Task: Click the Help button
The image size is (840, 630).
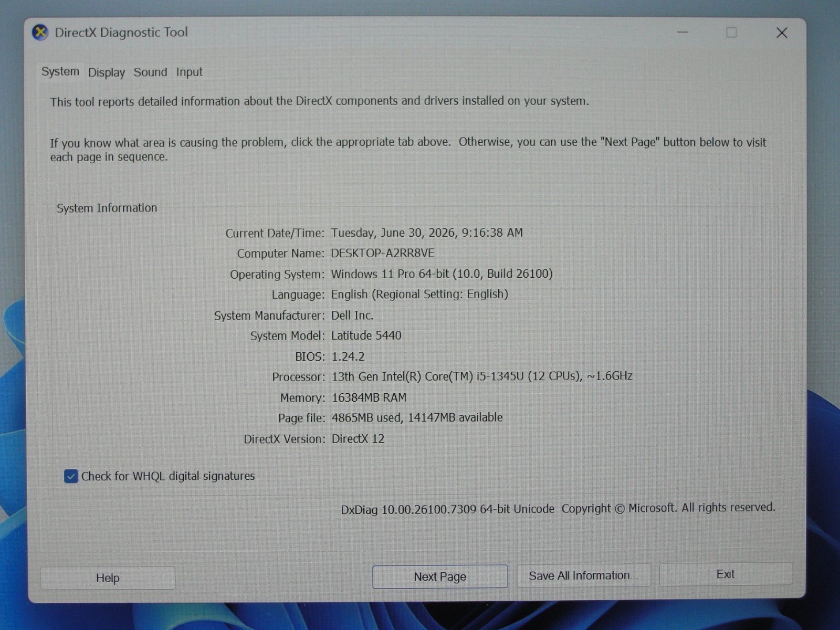Action: pos(108,578)
